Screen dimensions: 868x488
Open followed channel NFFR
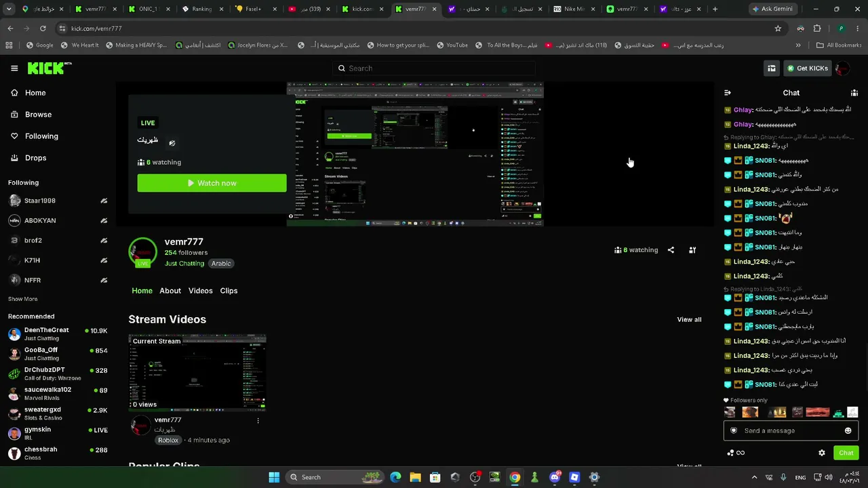(58, 280)
